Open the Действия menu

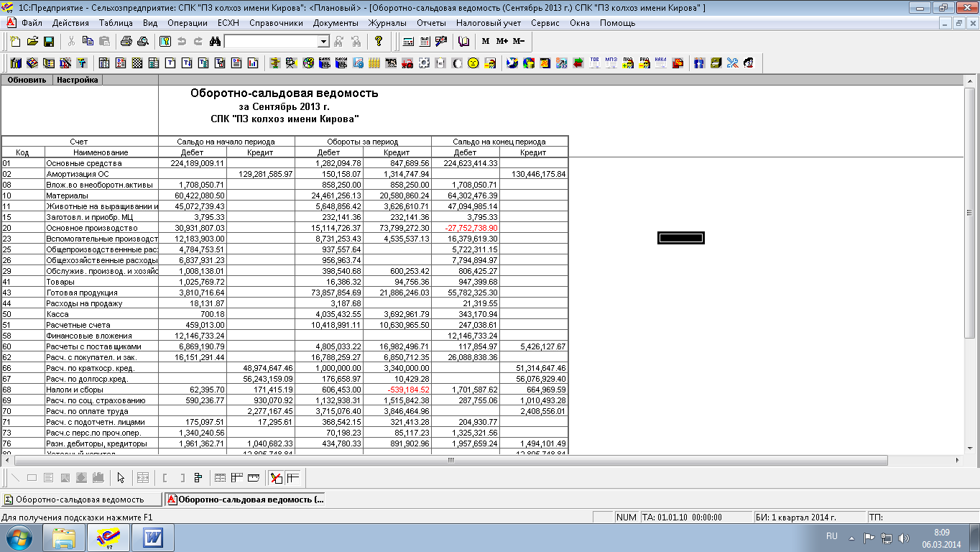[x=70, y=23]
